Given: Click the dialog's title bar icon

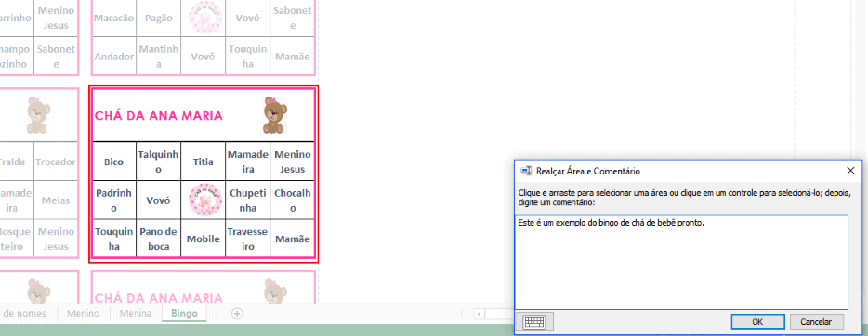Looking at the screenshot, I should [526, 171].
